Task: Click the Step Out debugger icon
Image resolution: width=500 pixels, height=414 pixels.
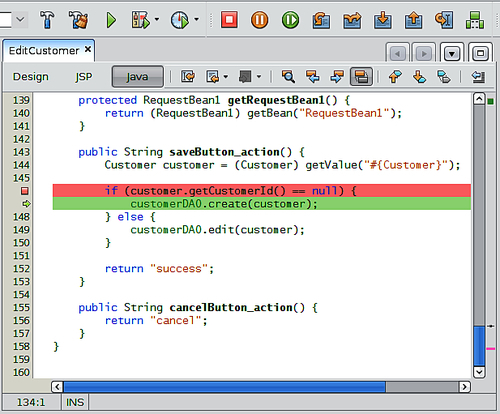Action: (x=413, y=20)
